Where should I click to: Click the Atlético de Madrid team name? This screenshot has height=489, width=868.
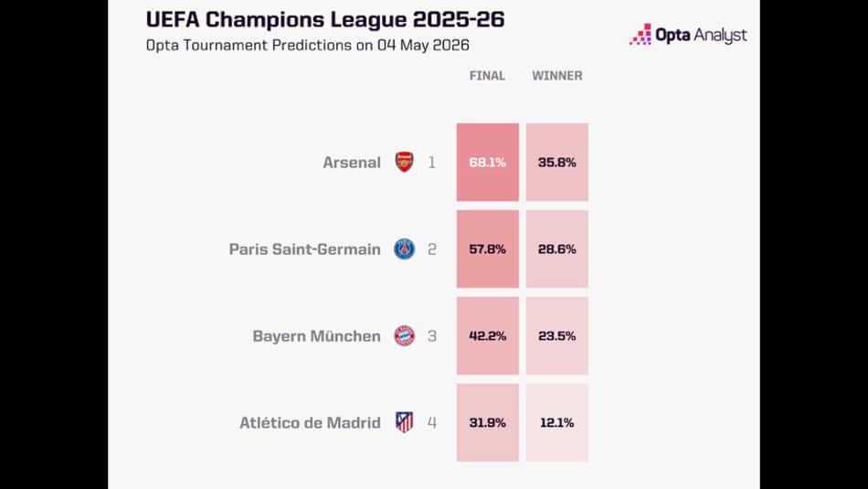click(310, 422)
